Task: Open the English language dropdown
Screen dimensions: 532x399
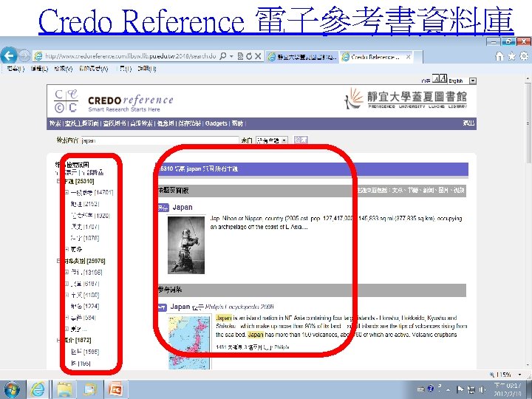Action: (473, 81)
